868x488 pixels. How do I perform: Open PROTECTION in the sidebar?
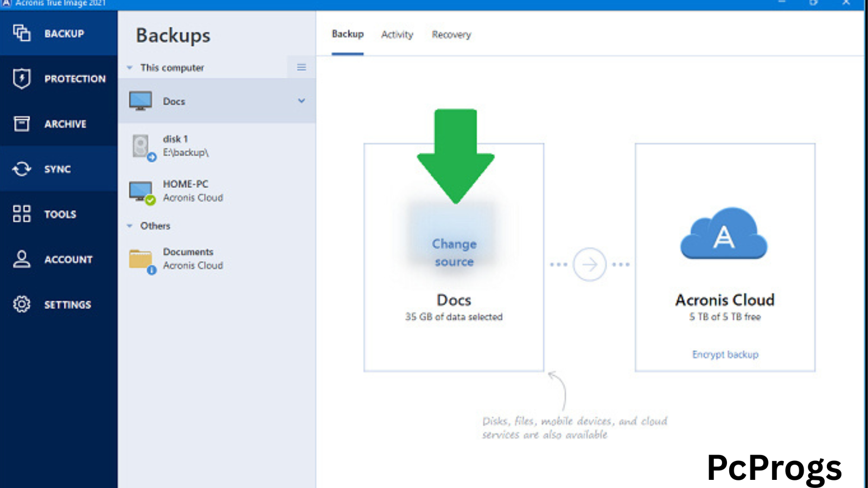coord(75,79)
